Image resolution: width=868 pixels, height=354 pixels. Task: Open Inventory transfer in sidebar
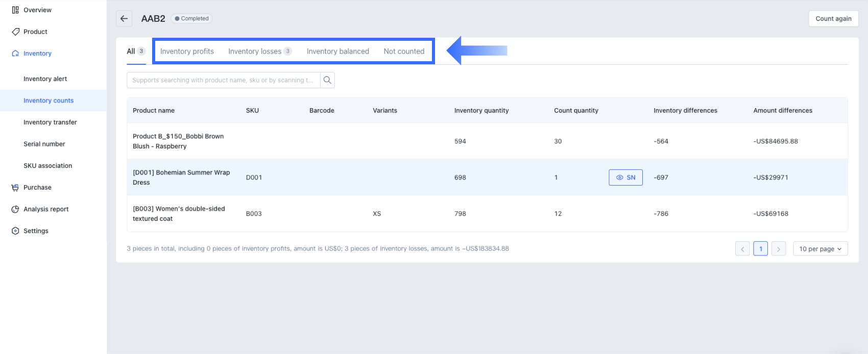[50, 122]
